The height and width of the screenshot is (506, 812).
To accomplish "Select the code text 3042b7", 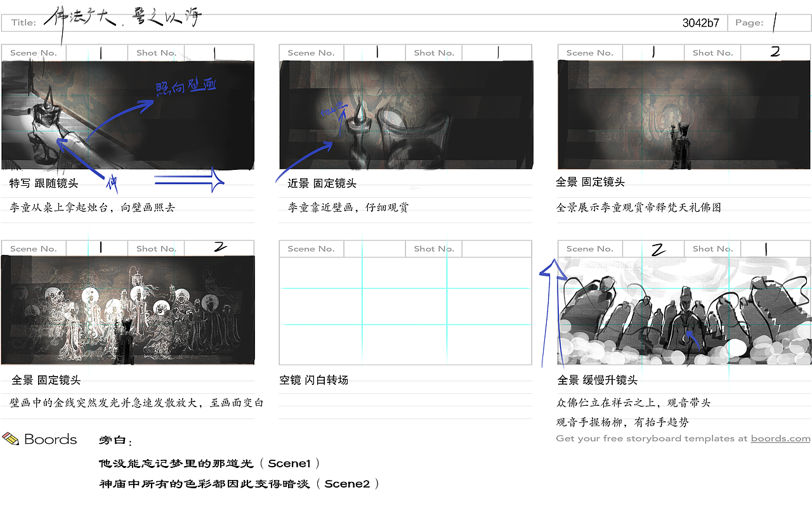I will 701,23.
